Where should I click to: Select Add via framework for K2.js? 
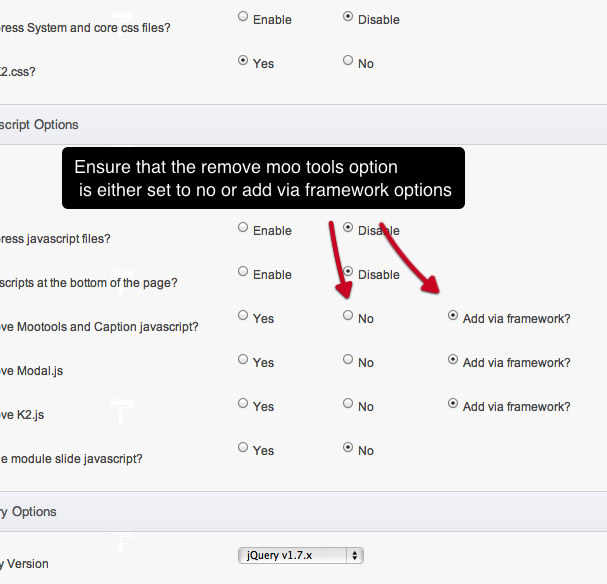tap(453, 403)
